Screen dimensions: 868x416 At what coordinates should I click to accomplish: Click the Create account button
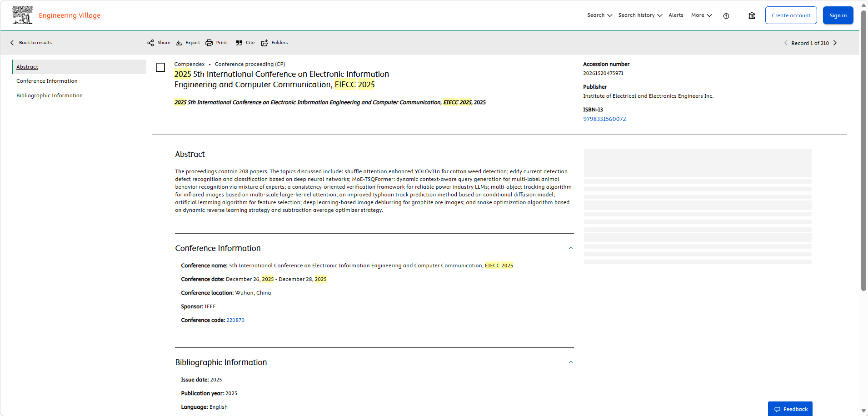coord(791,15)
